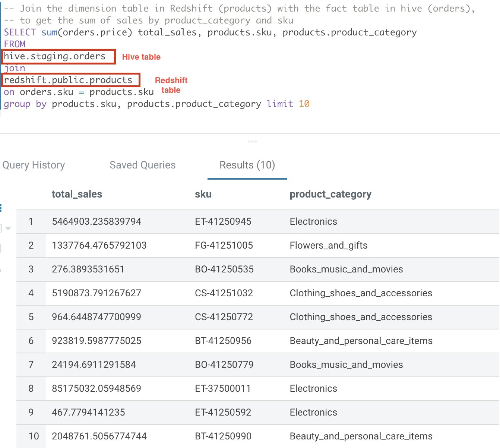This screenshot has width=500, height=448.
Task: Select sku BT-41250956
Action: click(223, 341)
